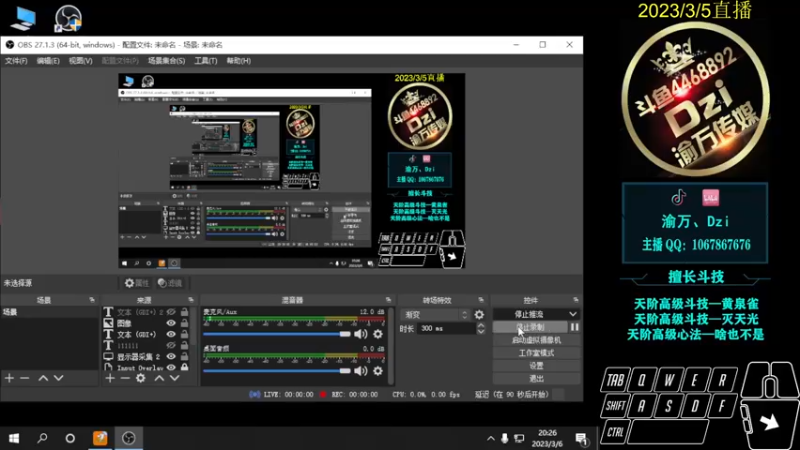Hide the 文本 (GDI+) source

(171, 334)
